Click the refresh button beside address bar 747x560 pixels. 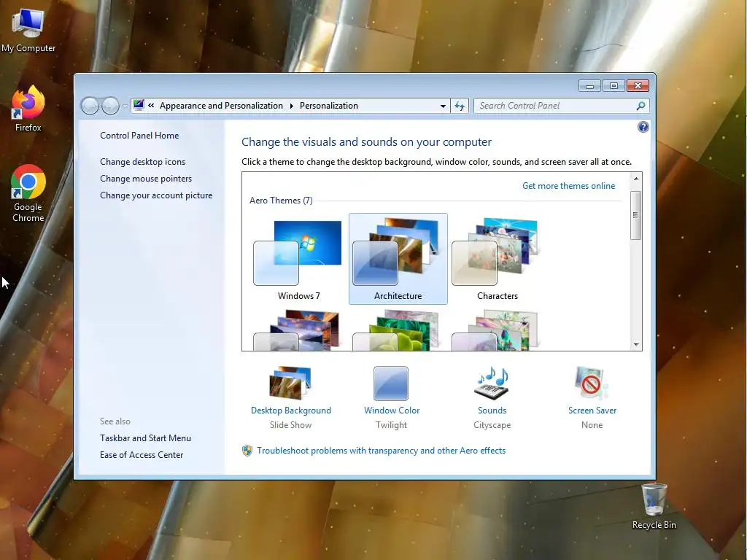460,106
